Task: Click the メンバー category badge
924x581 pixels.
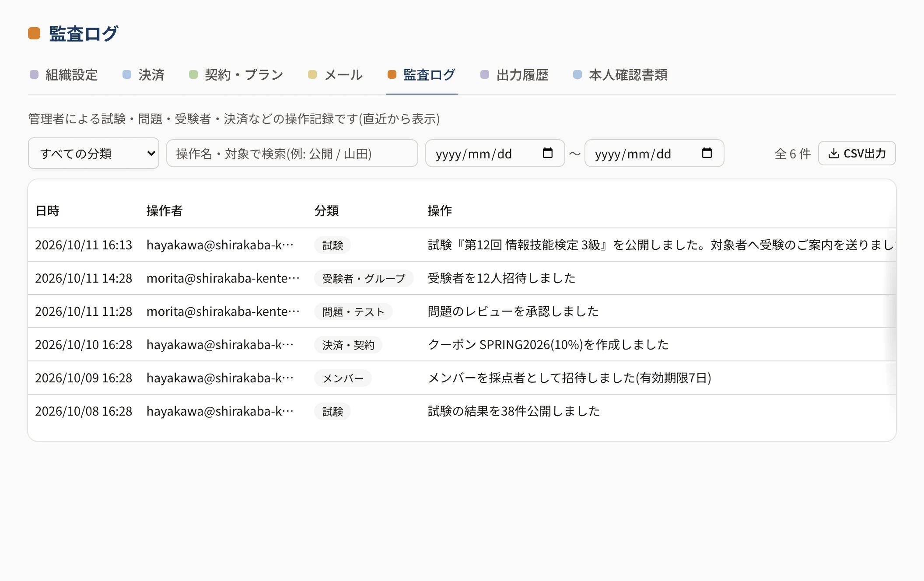Action: pos(343,378)
